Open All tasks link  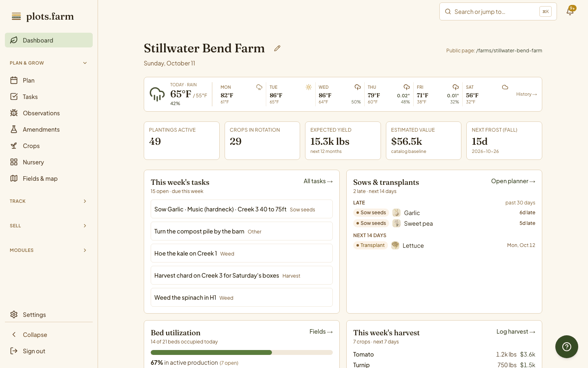point(318,181)
